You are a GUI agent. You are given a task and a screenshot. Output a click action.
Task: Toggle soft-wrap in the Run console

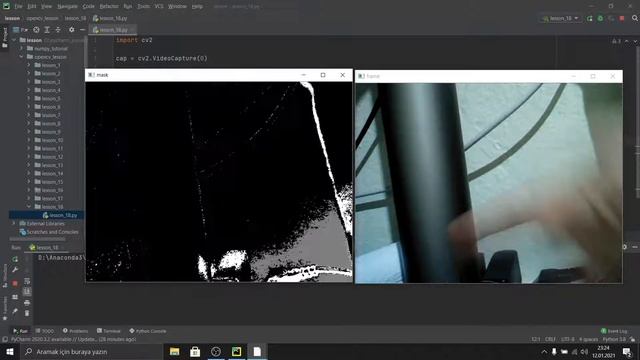point(27,281)
